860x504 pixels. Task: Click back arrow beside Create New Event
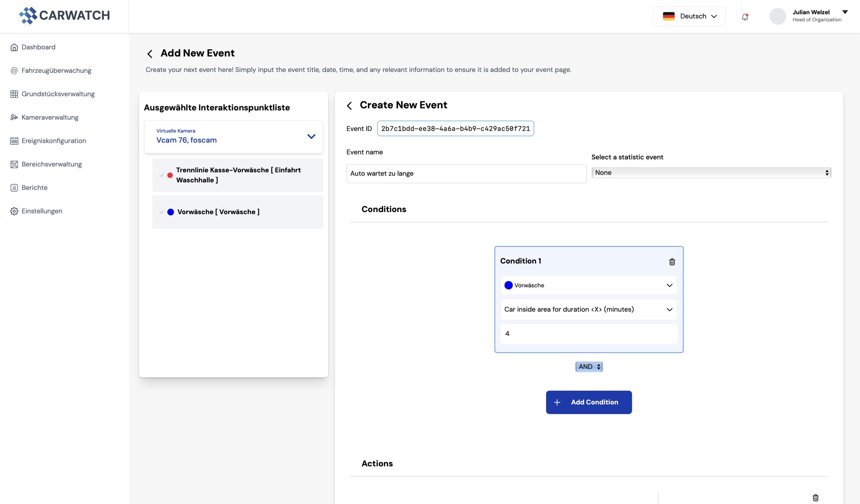349,106
